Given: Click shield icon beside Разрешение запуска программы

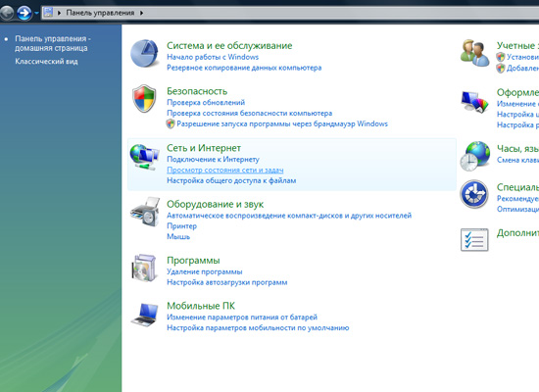Looking at the screenshot, I should [x=171, y=123].
